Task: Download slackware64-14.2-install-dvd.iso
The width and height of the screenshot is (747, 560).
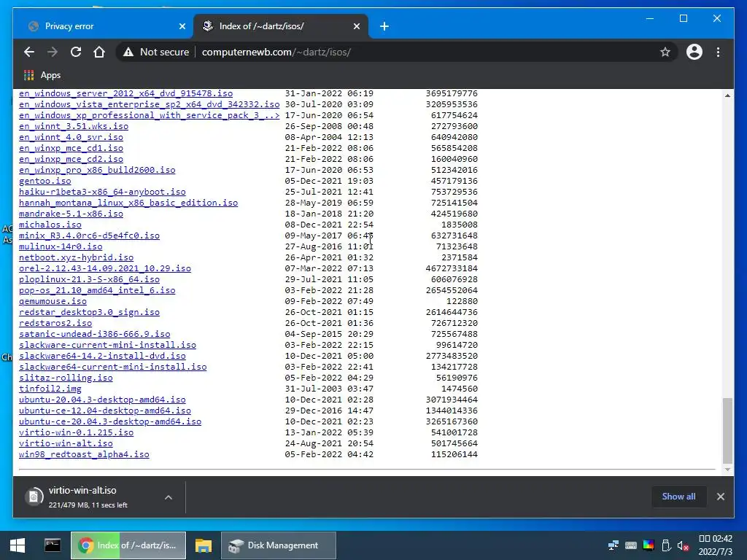Action: tap(102, 356)
